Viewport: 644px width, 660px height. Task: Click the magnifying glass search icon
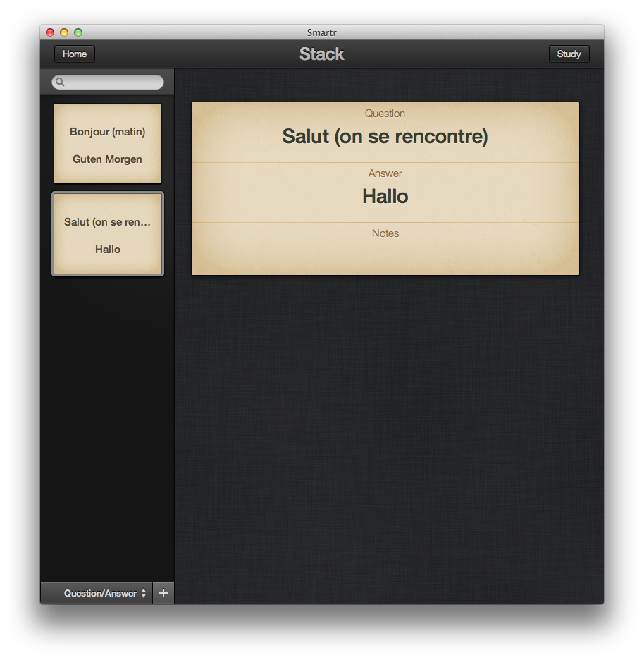click(x=61, y=82)
